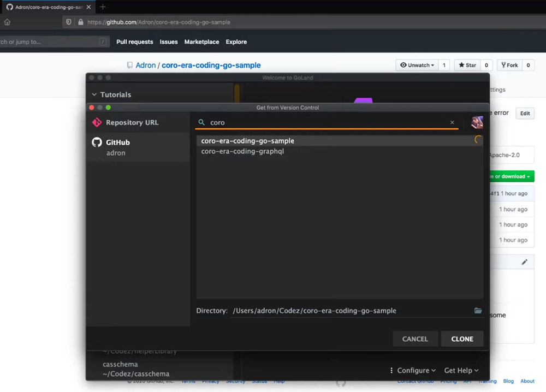Click the browser home icon
This screenshot has height=392, width=546.
[x=7, y=22]
